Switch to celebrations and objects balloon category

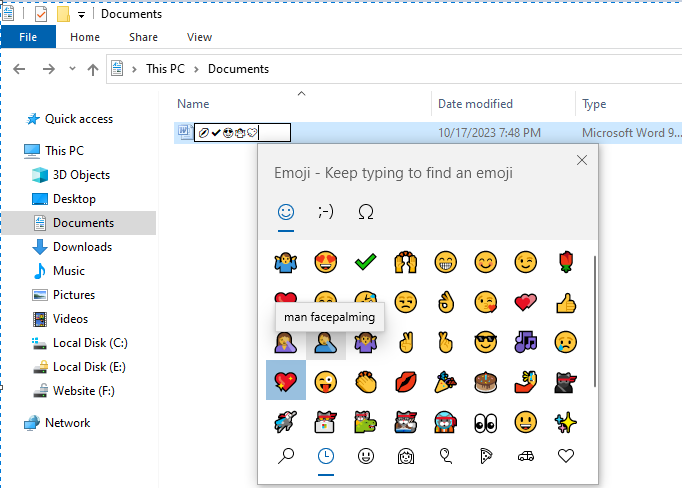446,456
